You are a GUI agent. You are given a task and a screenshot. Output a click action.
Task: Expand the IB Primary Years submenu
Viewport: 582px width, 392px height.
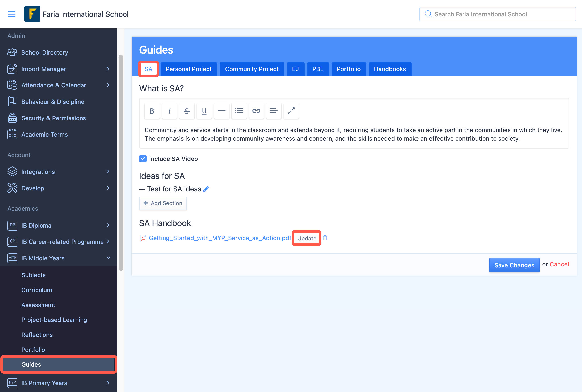pyautogui.click(x=108, y=383)
